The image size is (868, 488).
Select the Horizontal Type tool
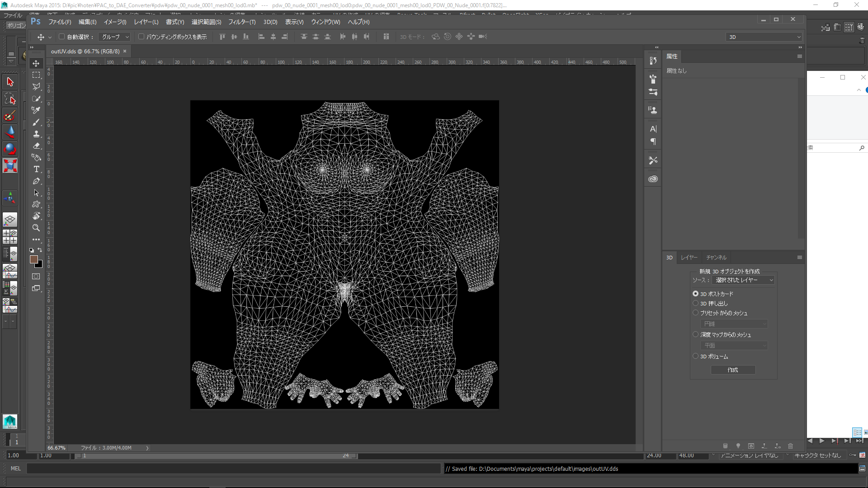coord(36,169)
